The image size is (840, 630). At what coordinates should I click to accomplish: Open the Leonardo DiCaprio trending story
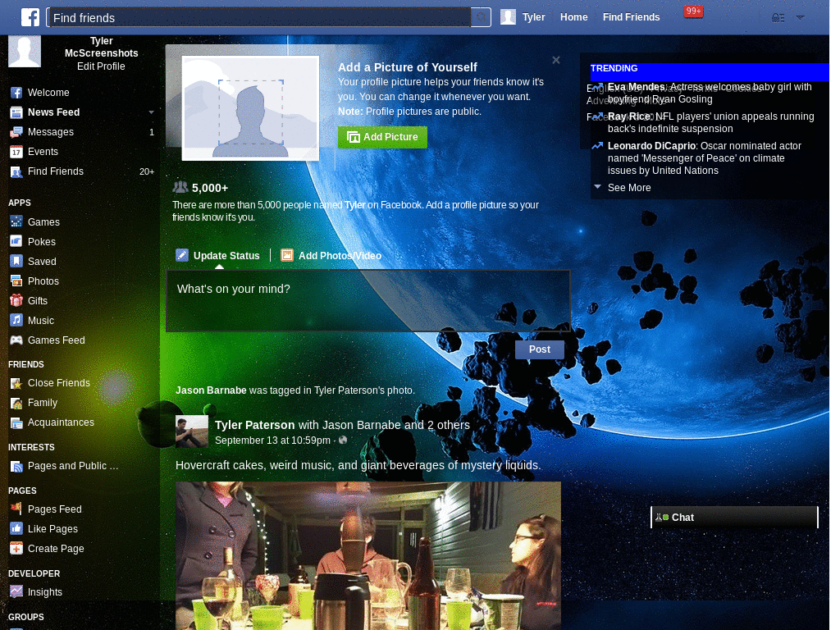(705, 158)
